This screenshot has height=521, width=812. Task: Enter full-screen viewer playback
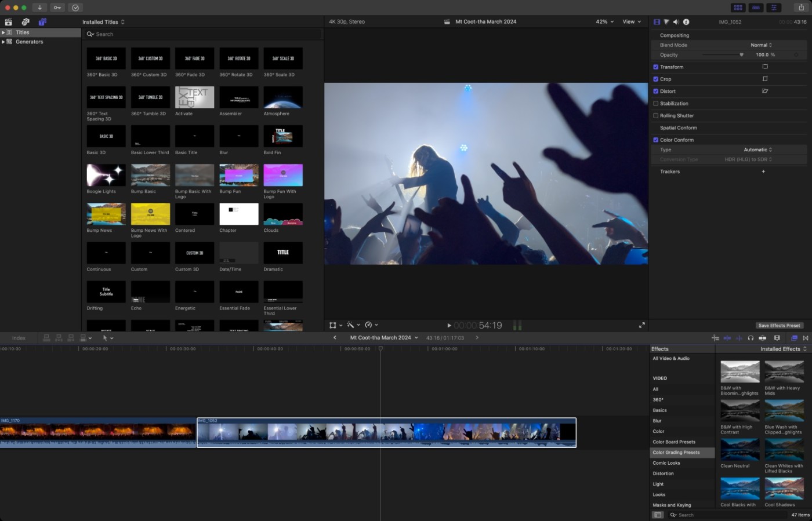pyautogui.click(x=641, y=325)
